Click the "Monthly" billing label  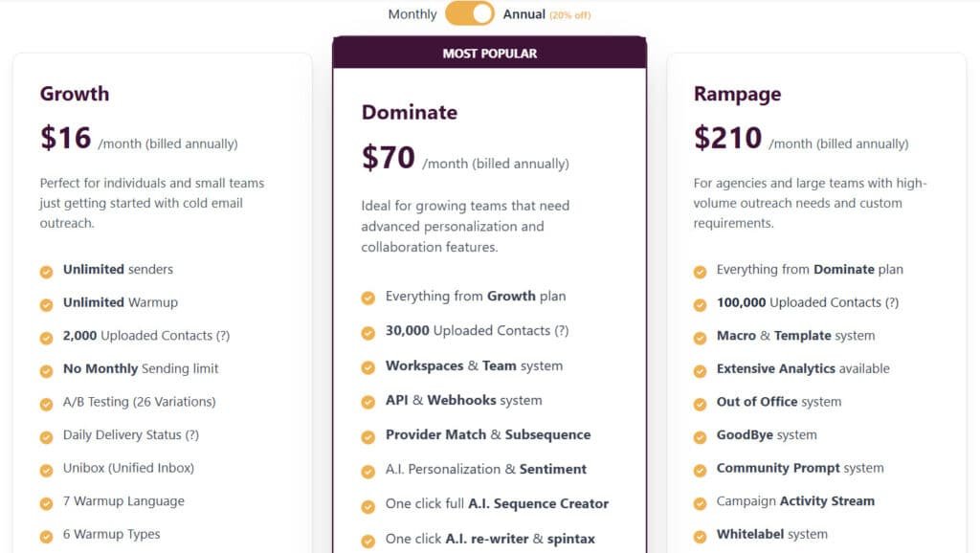(x=412, y=14)
